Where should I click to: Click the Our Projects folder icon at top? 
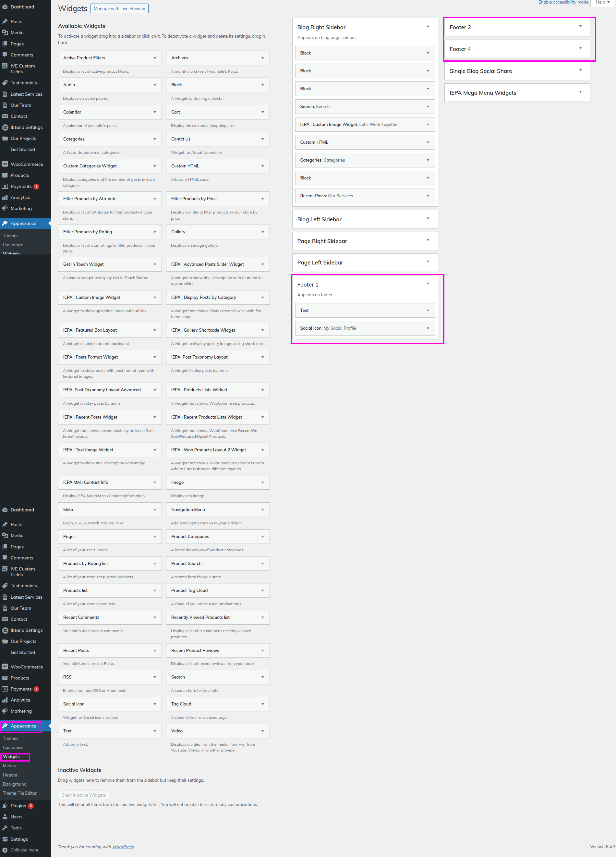coord(5,138)
